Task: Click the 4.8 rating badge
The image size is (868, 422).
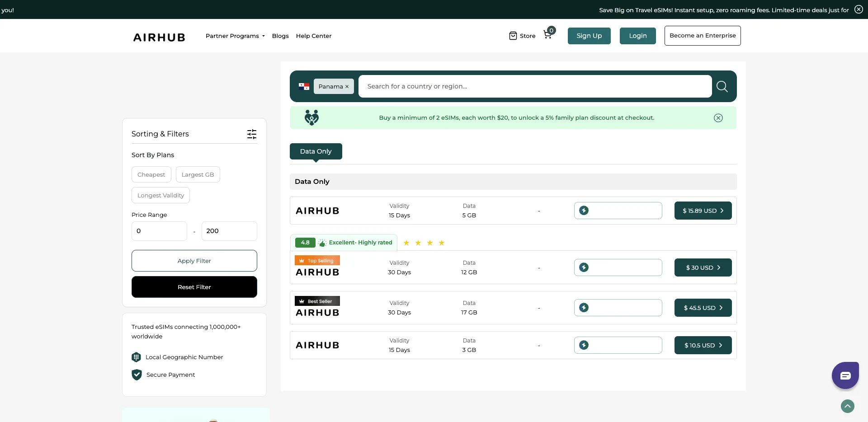Action: (x=305, y=243)
